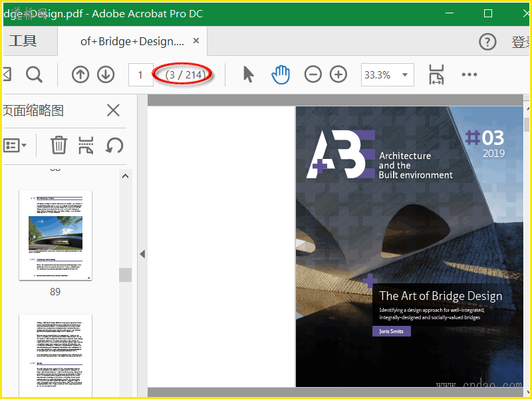This screenshot has width=532, height=399.
Task: Click the partially visible toolbar icon left of search
Action: (7, 74)
